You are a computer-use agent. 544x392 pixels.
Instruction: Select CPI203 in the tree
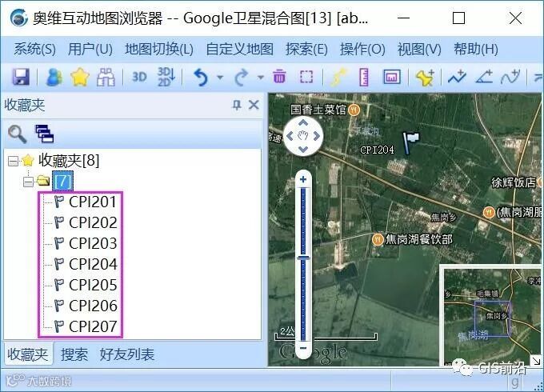[92, 243]
